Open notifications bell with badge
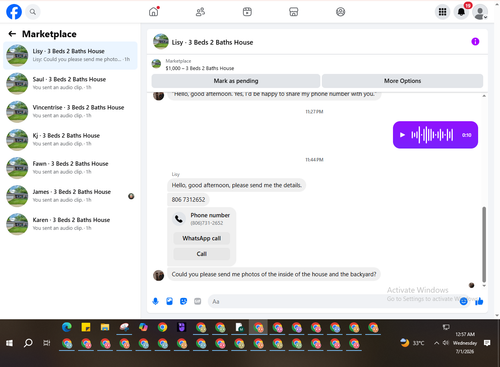The image size is (500, 367). point(461,12)
